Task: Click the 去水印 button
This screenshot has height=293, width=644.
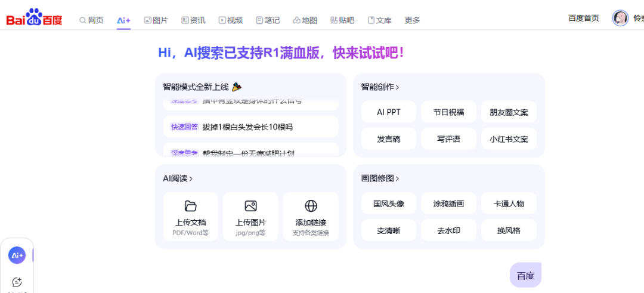Action: click(448, 230)
